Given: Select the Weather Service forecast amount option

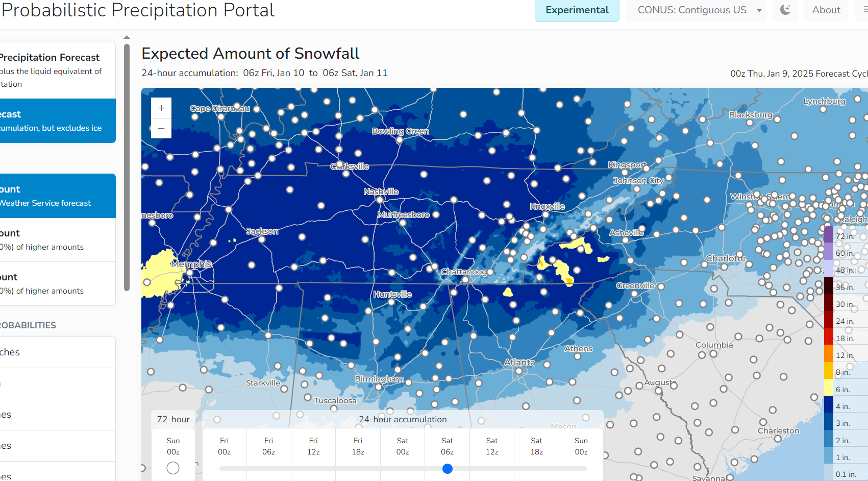Looking at the screenshot, I should 57,196.
